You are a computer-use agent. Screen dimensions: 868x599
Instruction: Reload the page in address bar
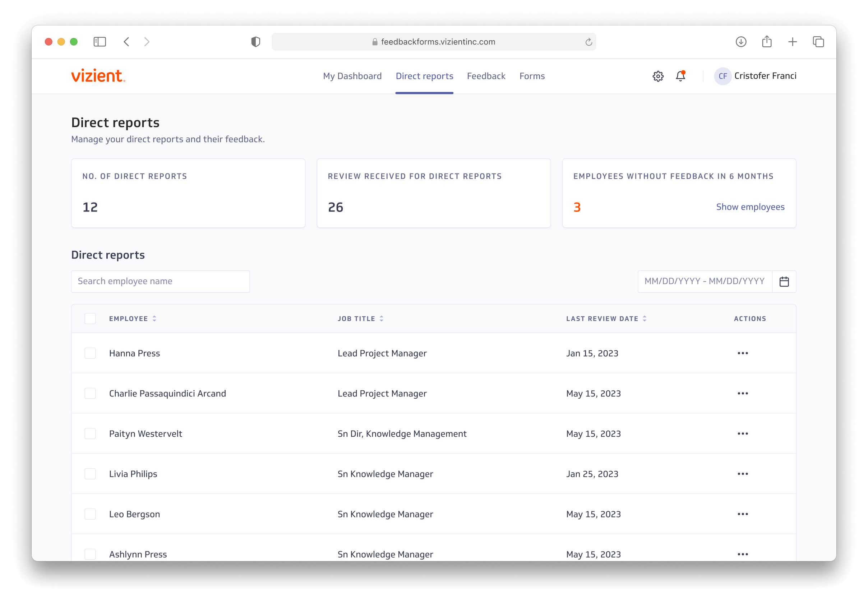[588, 42]
